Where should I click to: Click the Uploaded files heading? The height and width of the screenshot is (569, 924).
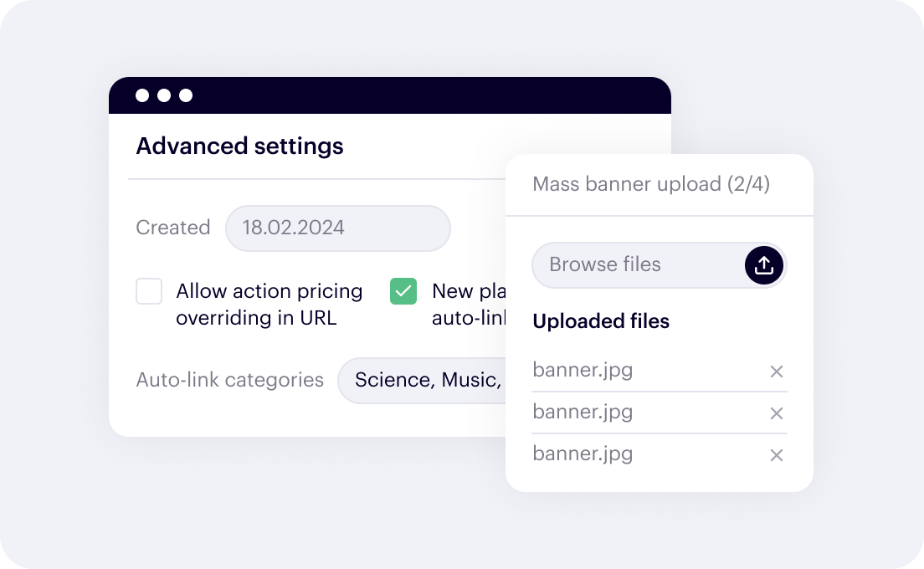coord(601,321)
